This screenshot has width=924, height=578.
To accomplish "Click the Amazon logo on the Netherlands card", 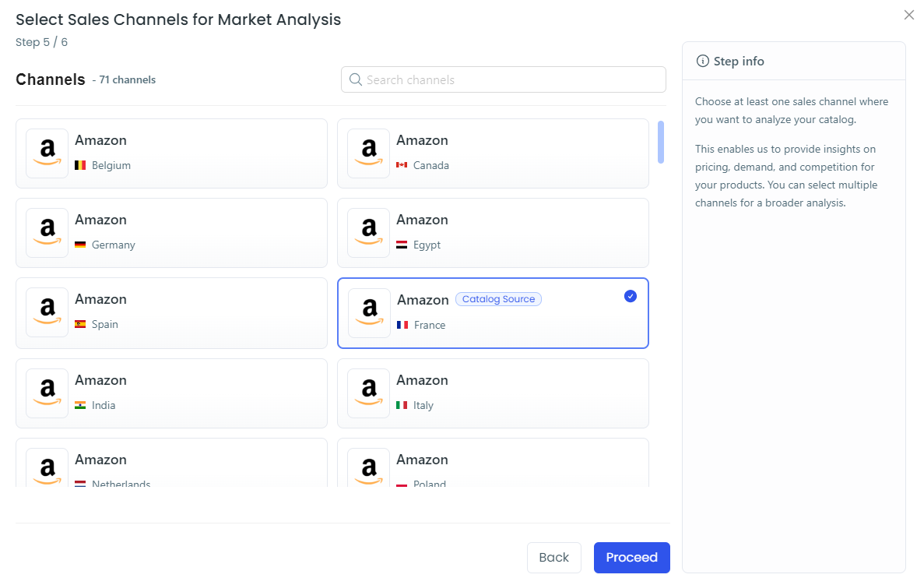I will pos(47,467).
